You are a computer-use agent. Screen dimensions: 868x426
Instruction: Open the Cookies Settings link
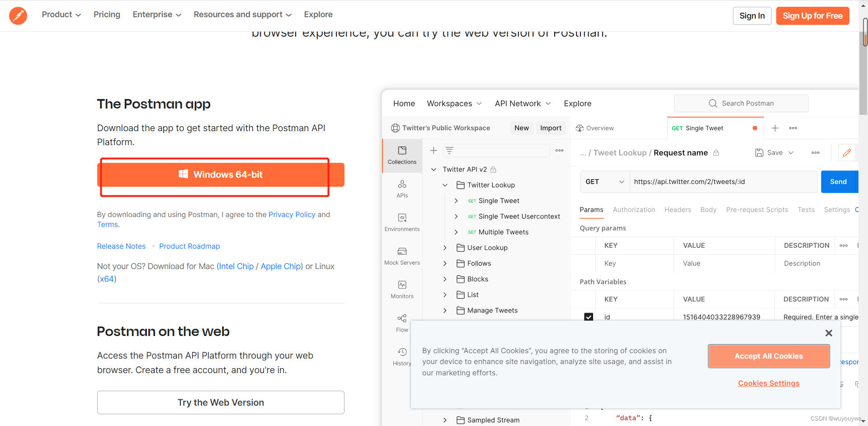tap(769, 383)
